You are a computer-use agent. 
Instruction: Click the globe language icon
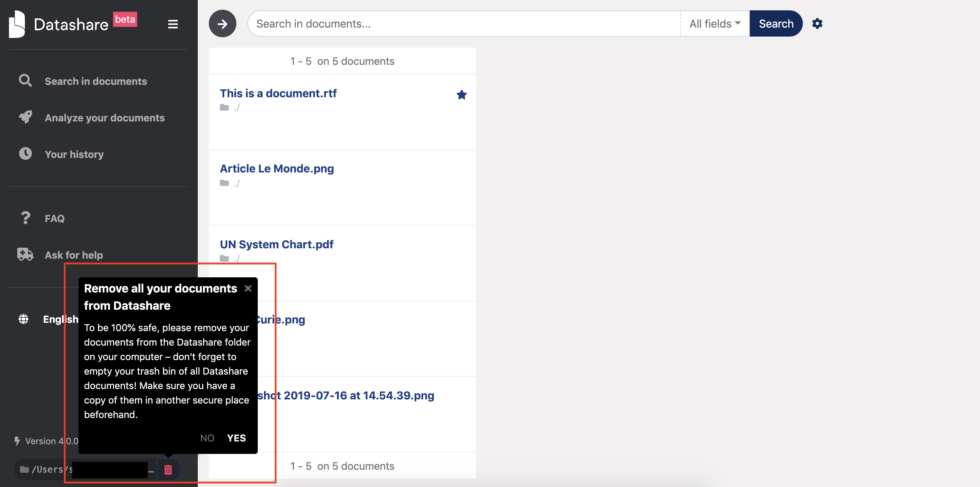(x=23, y=319)
